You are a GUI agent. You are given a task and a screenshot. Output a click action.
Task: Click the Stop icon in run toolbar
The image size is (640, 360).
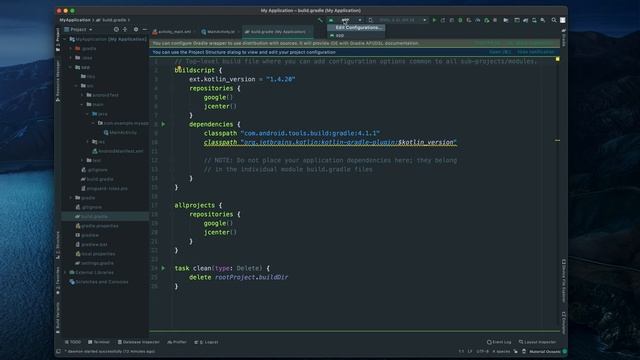click(x=495, y=20)
